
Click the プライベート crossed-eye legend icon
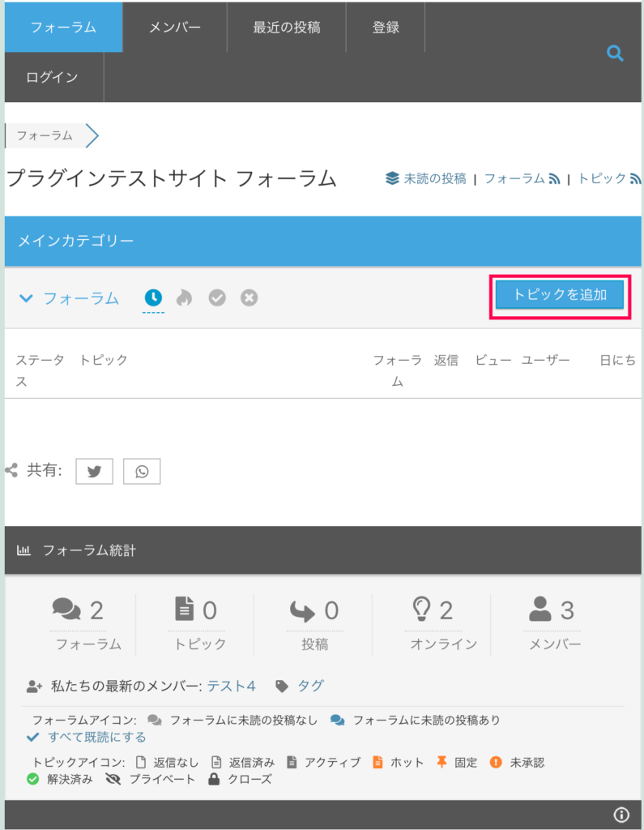click(x=113, y=779)
